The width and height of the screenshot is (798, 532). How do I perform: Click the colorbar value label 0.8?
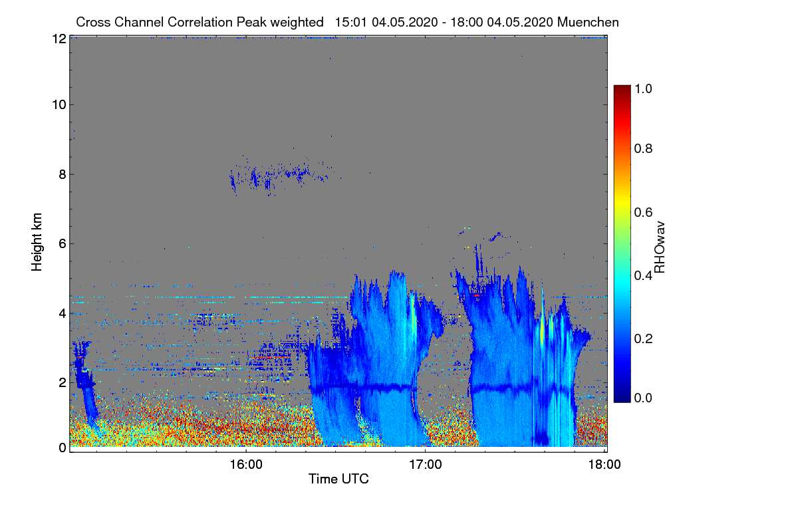[644, 148]
